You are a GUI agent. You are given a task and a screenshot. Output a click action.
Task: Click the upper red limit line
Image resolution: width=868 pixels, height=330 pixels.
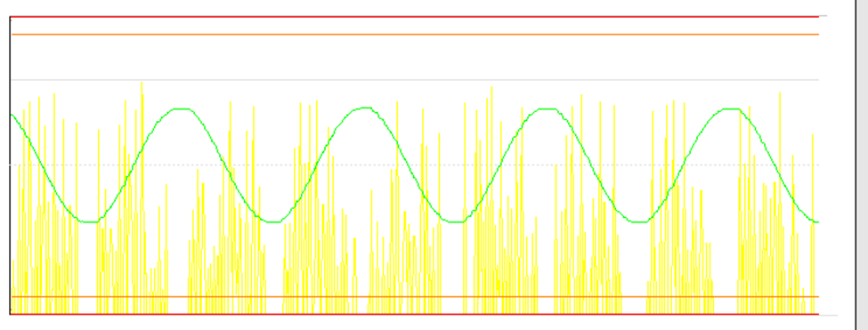point(414,17)
